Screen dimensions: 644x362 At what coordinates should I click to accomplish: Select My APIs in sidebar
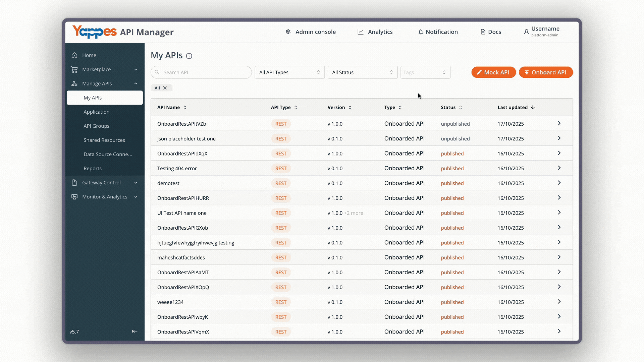pos(105,98)
